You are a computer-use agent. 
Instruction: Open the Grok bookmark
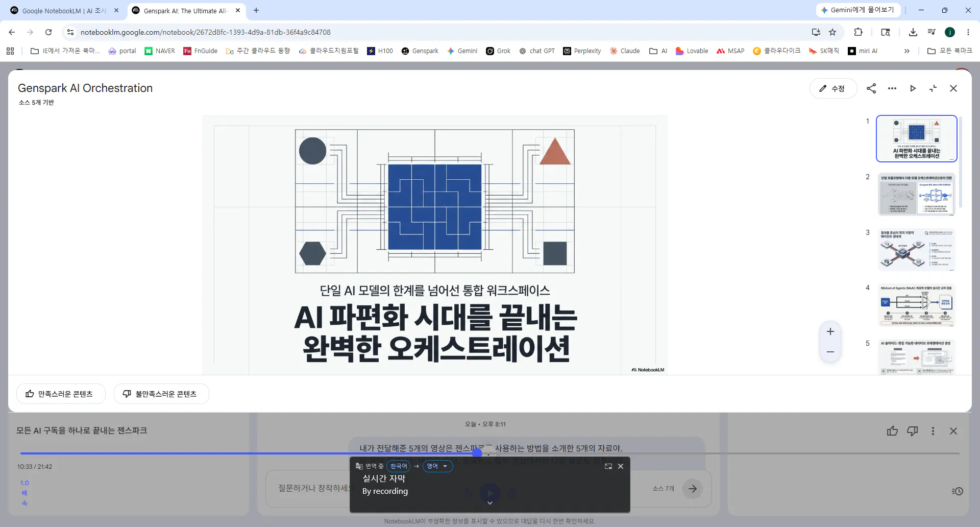pyautogui.click(x=498, y=51)
